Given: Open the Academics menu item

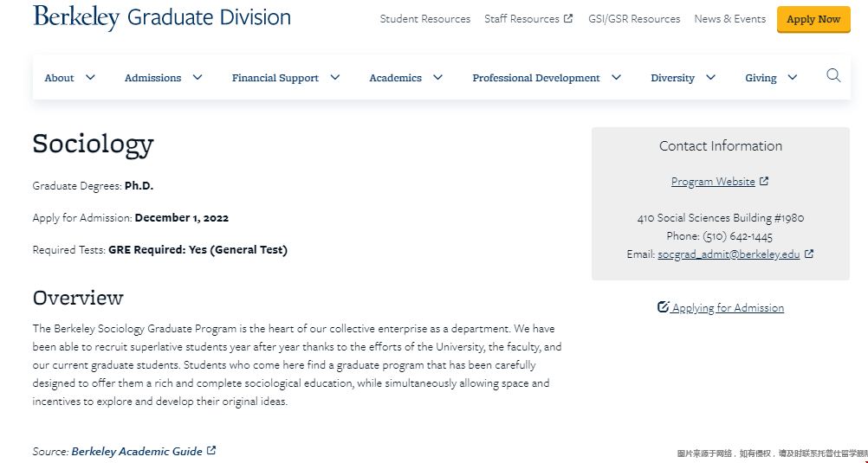Looking at the screenshot, I should click(395, 78).
